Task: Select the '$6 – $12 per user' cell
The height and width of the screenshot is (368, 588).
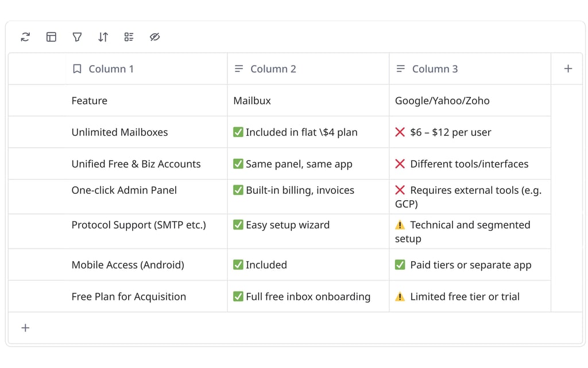Action: coord(470,132)
